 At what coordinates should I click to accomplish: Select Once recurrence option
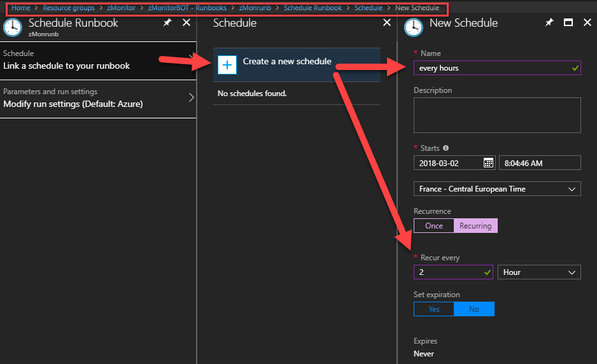(433, 226)
